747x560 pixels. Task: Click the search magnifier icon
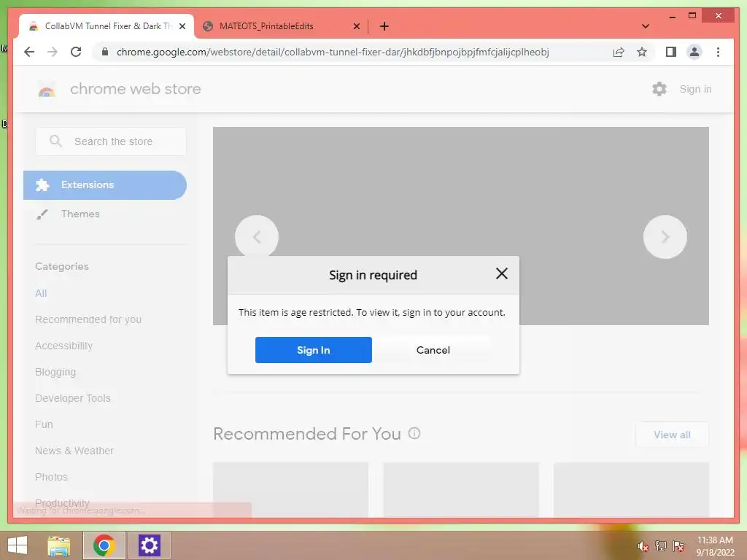(55, 141)
